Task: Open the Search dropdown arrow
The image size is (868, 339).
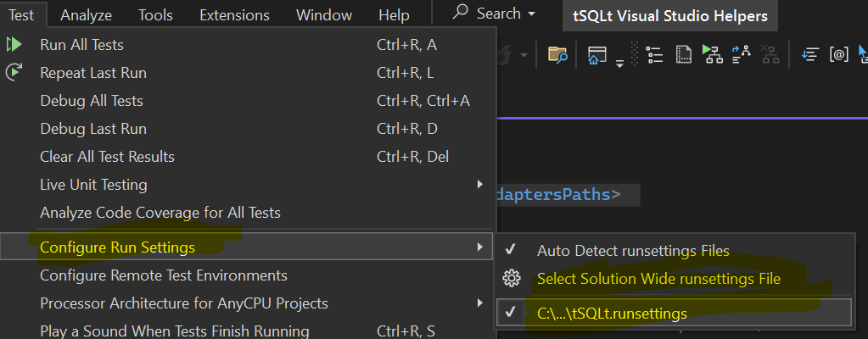Action: point(531,14)
